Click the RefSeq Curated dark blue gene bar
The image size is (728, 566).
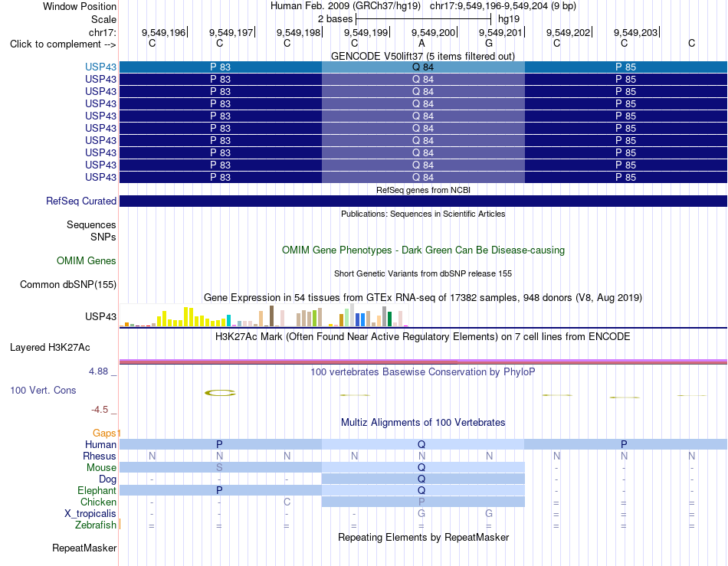click(424, 201)
